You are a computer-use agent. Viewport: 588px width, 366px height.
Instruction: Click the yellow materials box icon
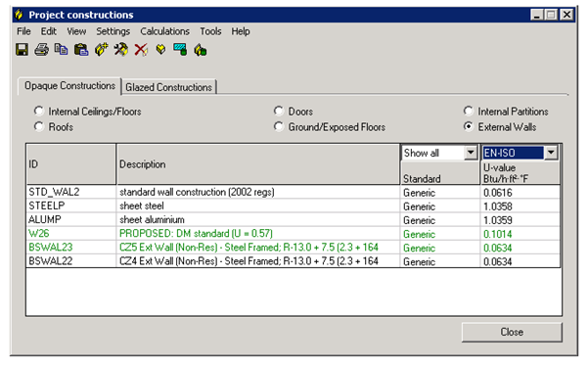coord(160,49)
